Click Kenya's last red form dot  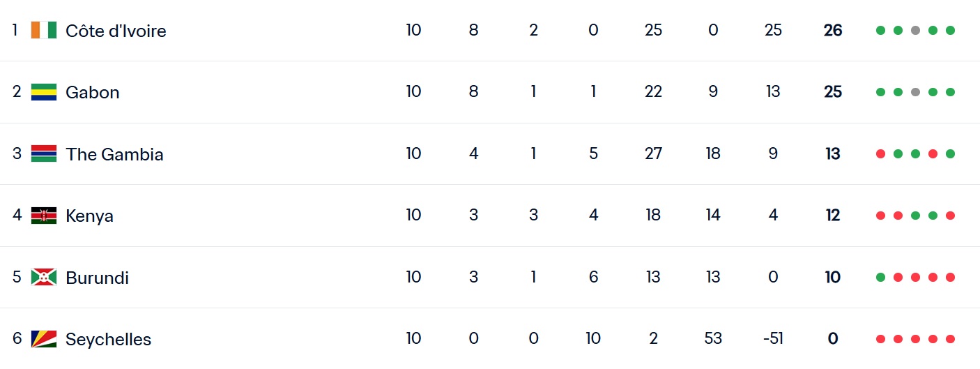click(950, 216)
